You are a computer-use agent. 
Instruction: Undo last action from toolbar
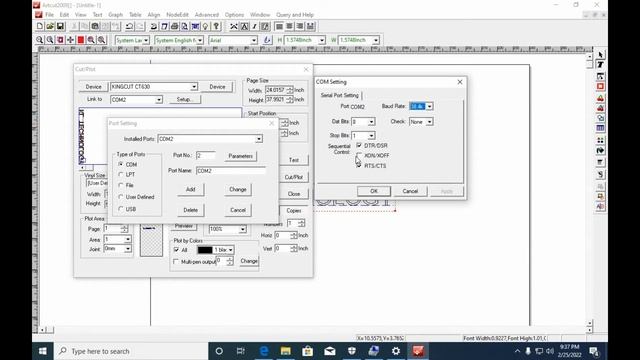coord(129,27)
